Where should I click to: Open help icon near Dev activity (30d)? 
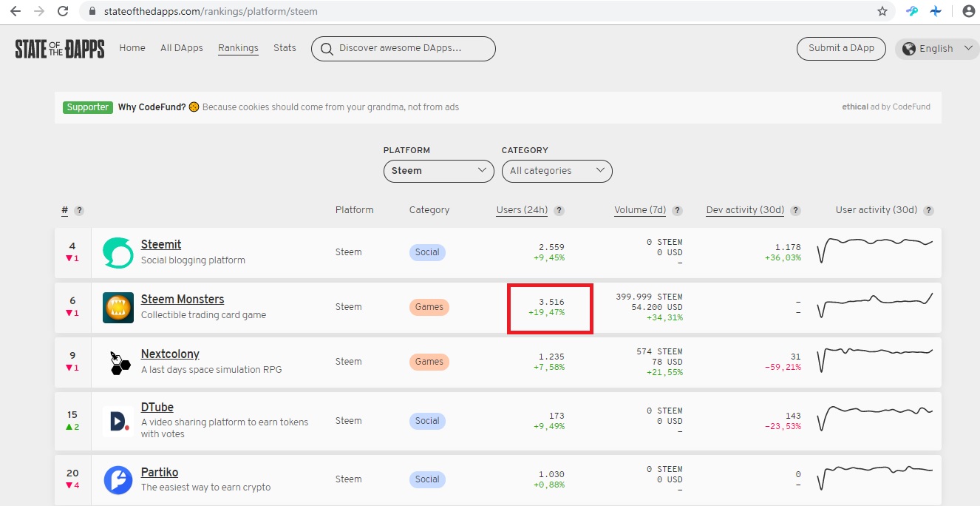pos(796,210)
